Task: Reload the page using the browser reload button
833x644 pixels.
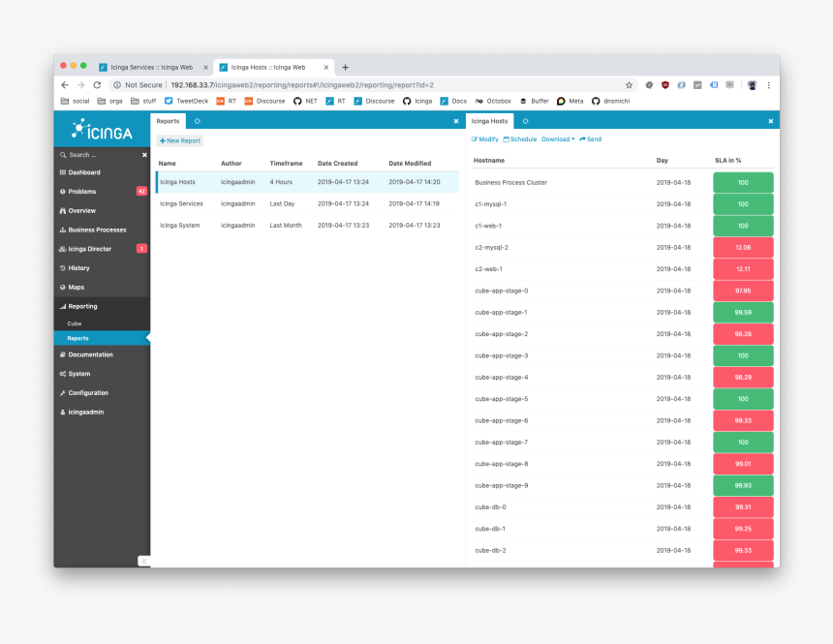Action: 97,85
